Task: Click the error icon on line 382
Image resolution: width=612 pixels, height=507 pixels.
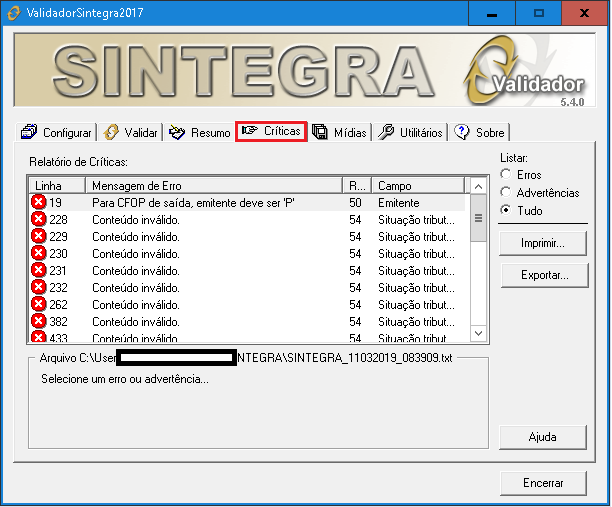Action: pyautogui.click(x=39, y=321)
